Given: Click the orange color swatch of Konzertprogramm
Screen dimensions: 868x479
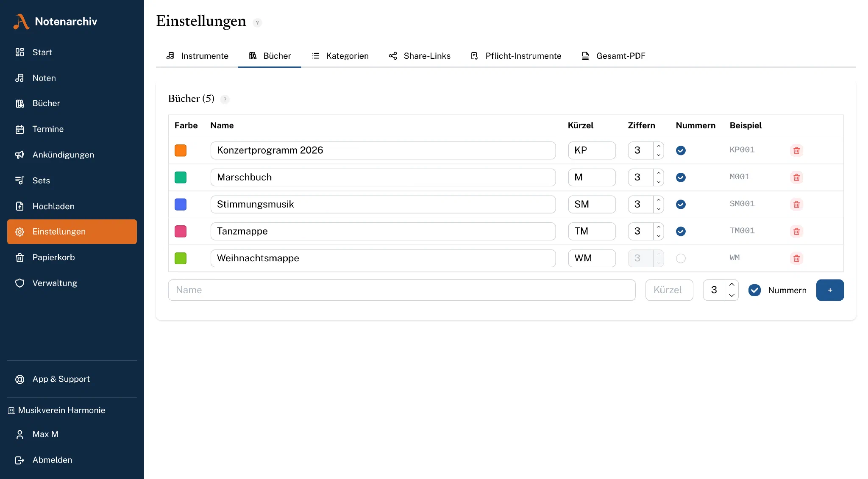Looking at the screenshot, I should coord(181,150).
